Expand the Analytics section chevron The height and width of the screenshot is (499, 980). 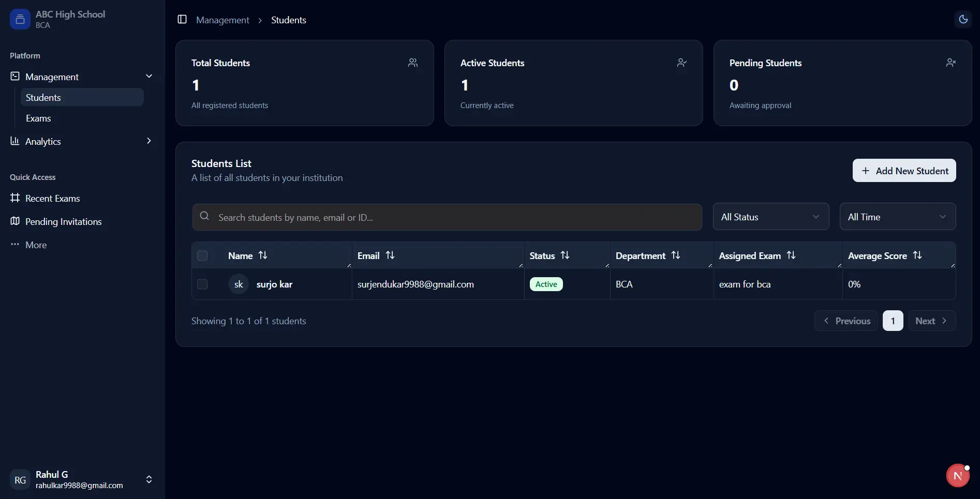[149, 141]
